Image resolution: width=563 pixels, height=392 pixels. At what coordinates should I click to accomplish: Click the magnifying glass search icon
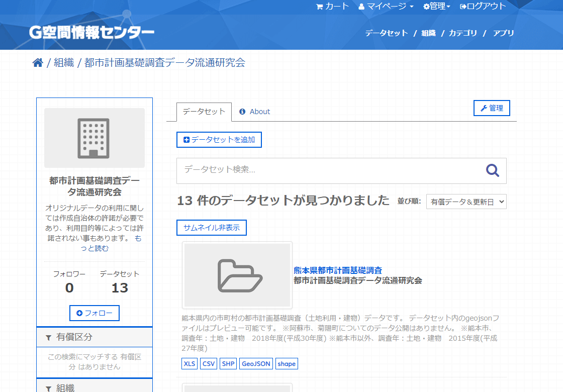click(x=492, y=171)
